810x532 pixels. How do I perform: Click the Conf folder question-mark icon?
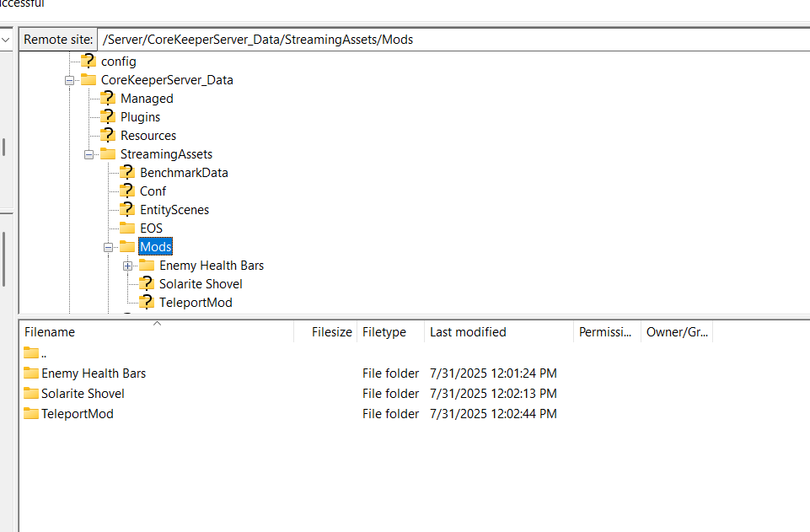coord(127,191)
